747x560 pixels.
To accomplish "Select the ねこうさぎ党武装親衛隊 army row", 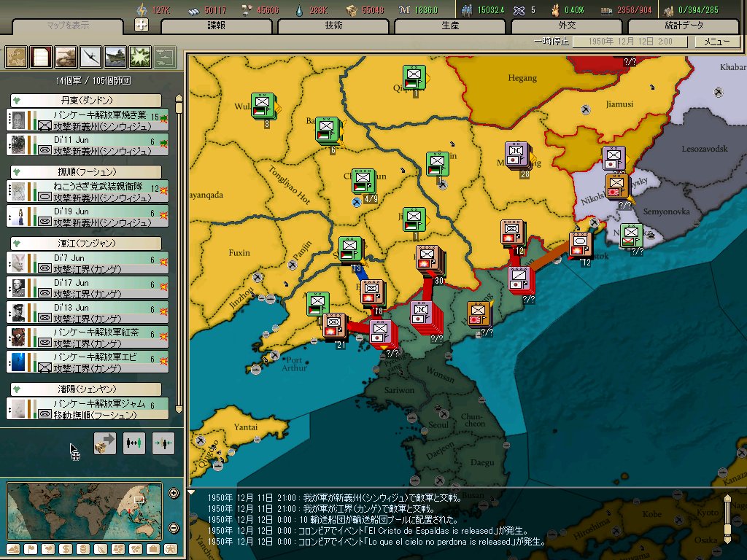I will tap(88, 192).
